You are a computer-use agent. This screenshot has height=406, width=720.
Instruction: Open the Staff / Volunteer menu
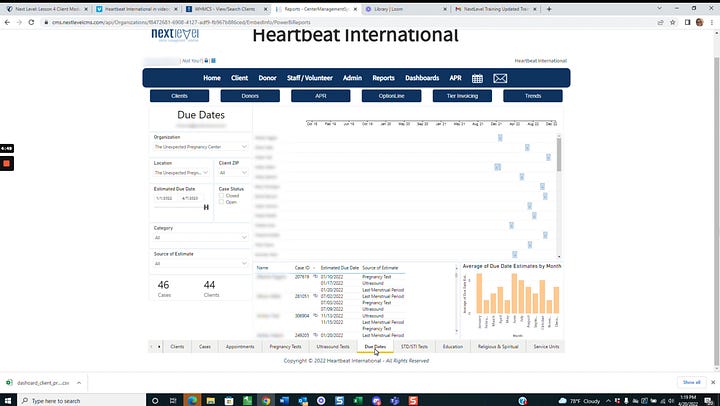pyautogui.click(x=309, y=78)
